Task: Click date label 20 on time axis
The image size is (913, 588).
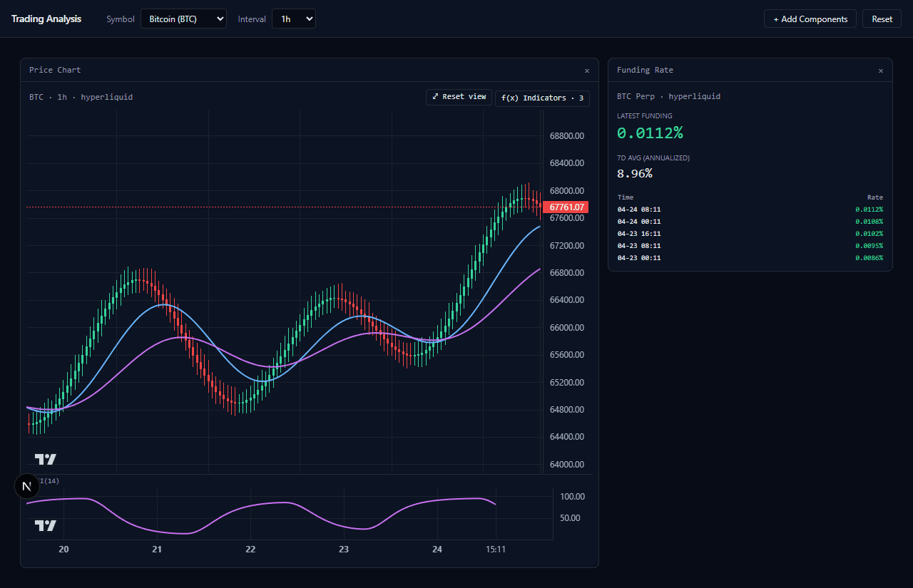Action: 63,550
